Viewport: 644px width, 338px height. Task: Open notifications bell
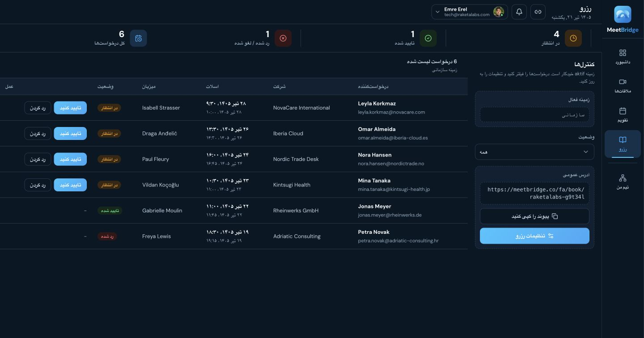(x=519, y=12)
